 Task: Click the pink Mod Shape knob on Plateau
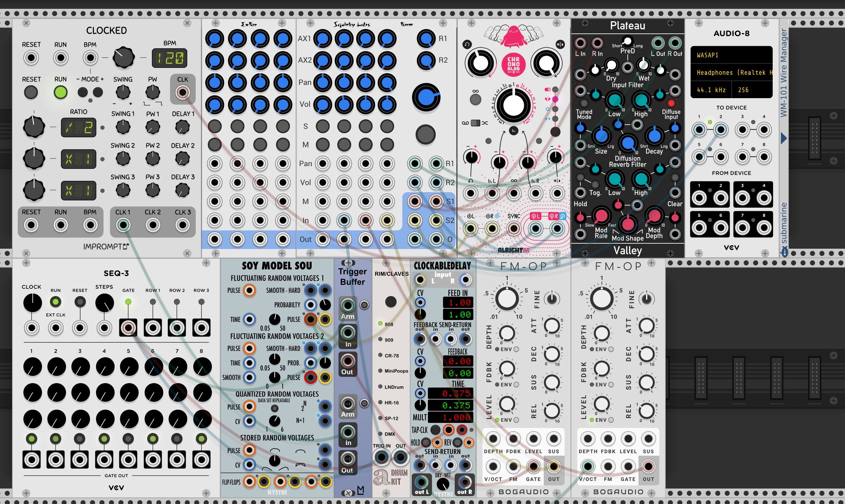[627, 224]
